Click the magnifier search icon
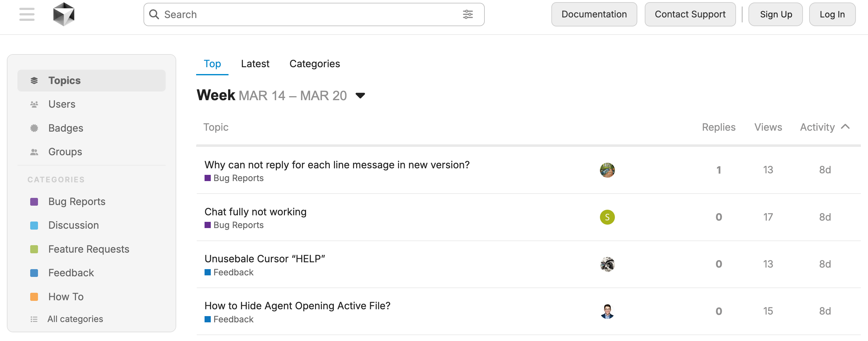Image resolution: width=868 pixels, height=341 pixels. pos(154,14)
